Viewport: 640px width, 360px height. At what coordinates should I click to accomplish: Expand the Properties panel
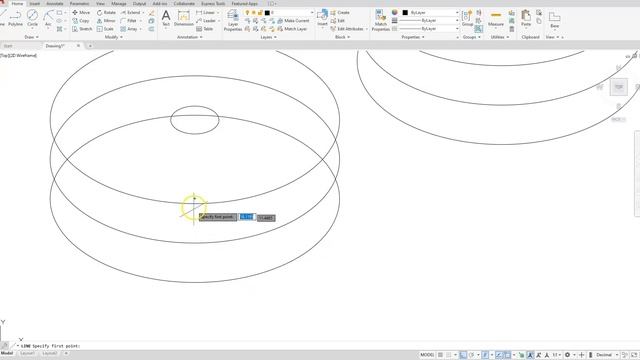pyautogui.click(x=413, y=37)
